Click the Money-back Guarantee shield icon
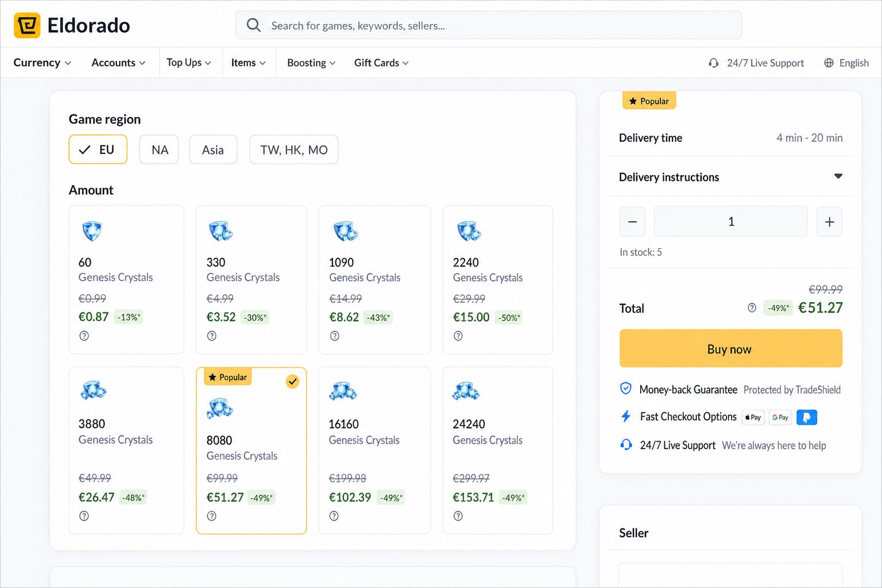Image resolution: width=882 pixels, height=588 pixels. coord(626,389)
